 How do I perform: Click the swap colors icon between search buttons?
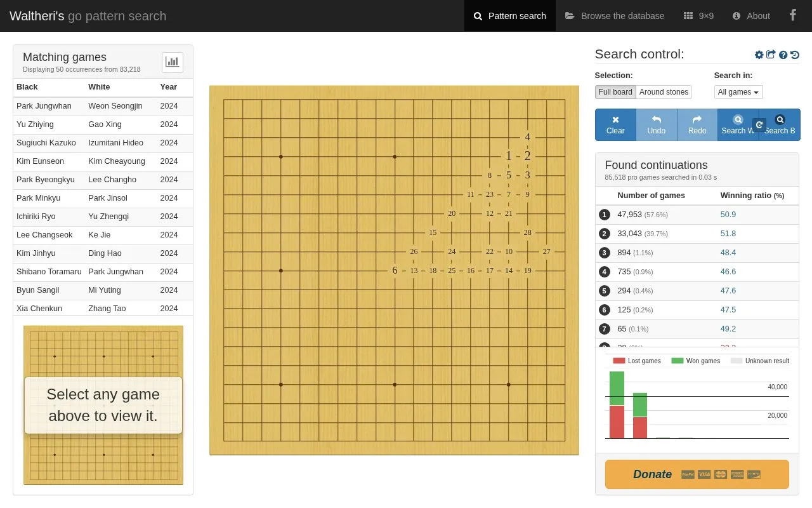(759, 124)
